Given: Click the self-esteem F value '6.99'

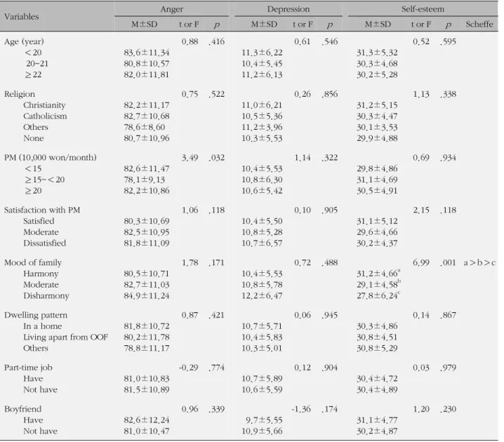Looking at the screenshot, I should click(421, 263).
